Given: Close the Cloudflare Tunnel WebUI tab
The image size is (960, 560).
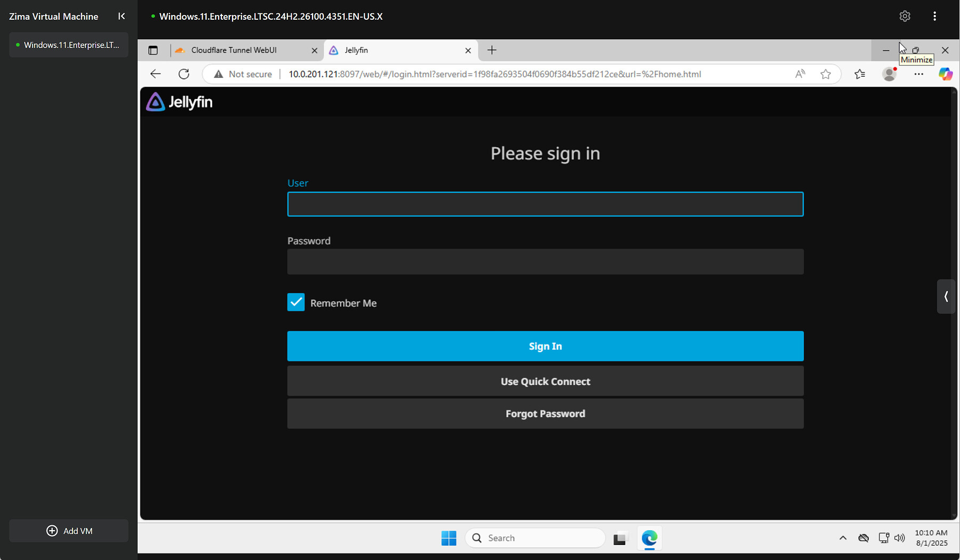Looking at the screenshot, I should [314, 51].
